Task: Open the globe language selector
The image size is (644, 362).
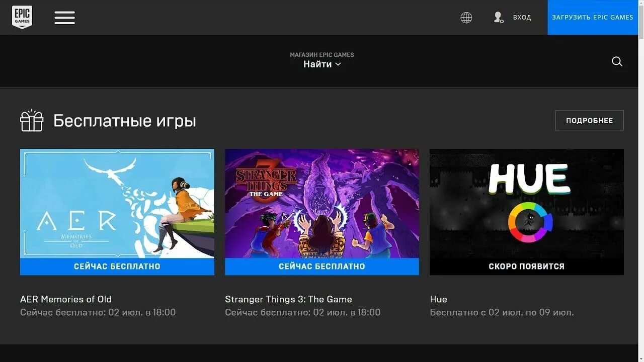Action: tap(466, 18)
